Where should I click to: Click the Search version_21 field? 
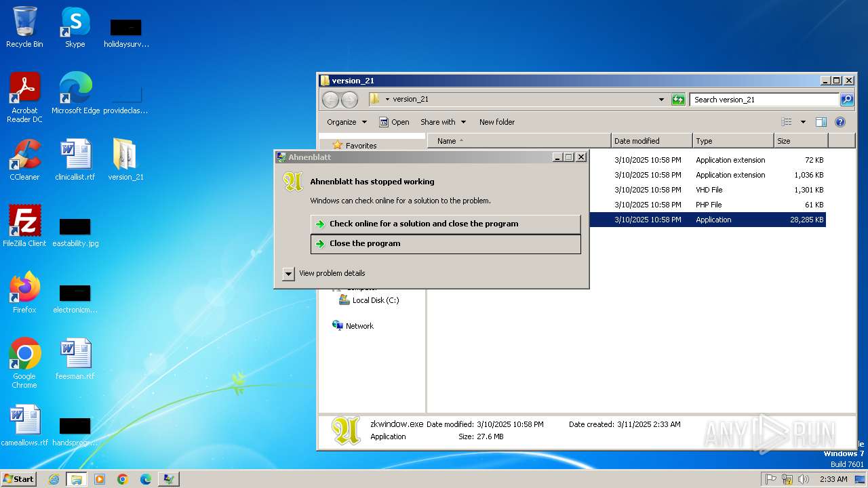point(764,100)
